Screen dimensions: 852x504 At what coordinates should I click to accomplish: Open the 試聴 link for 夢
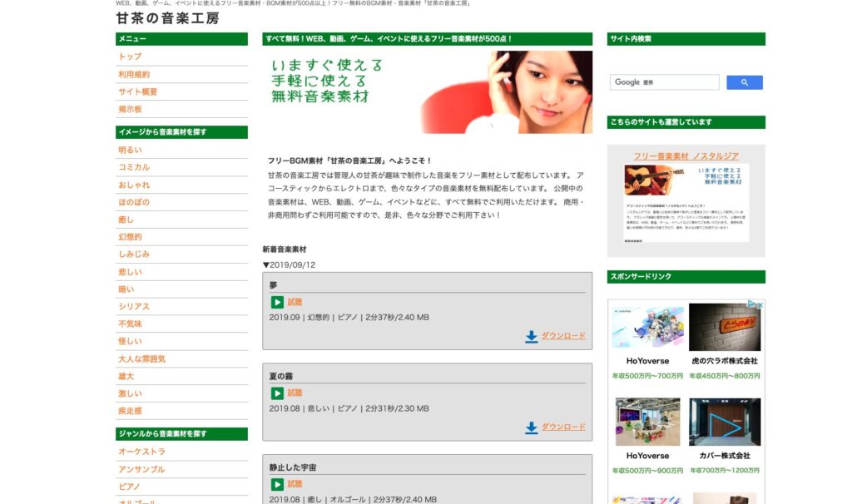tap(295, 302)
